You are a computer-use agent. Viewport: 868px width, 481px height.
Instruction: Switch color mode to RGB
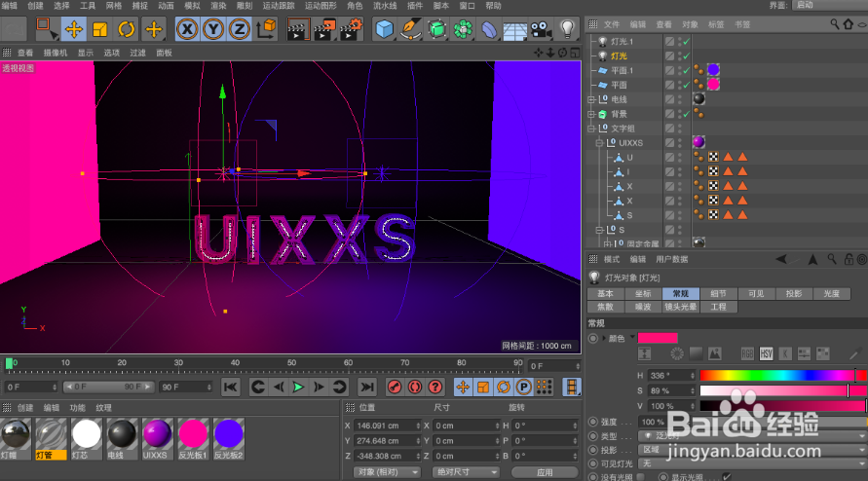coord(747,353)
